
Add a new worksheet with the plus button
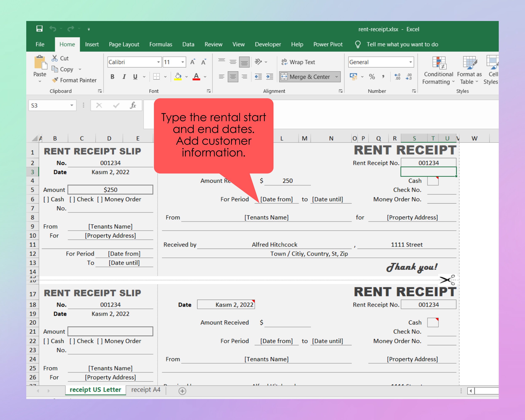click(x=182, y=391)
